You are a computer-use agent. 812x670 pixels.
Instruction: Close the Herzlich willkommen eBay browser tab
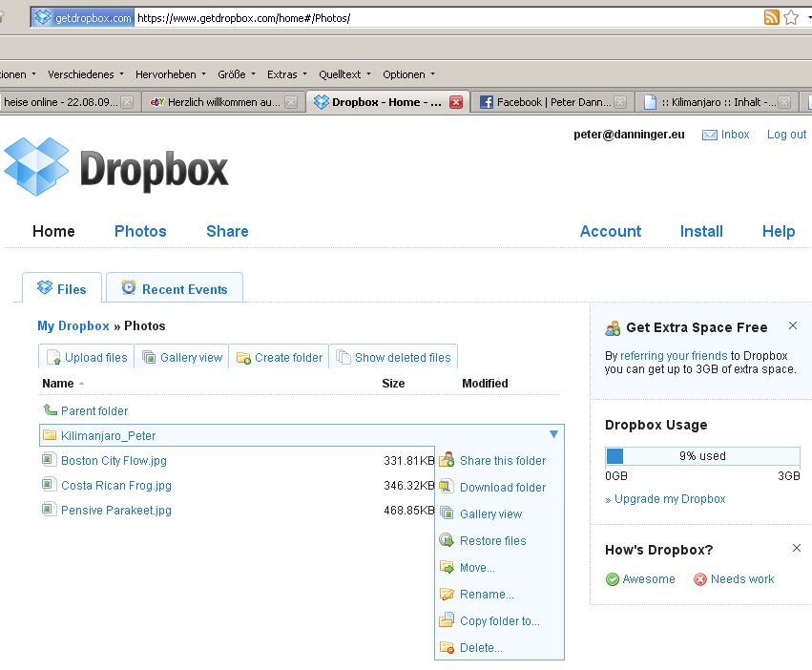pyautogui.click(x=292, y=102)
